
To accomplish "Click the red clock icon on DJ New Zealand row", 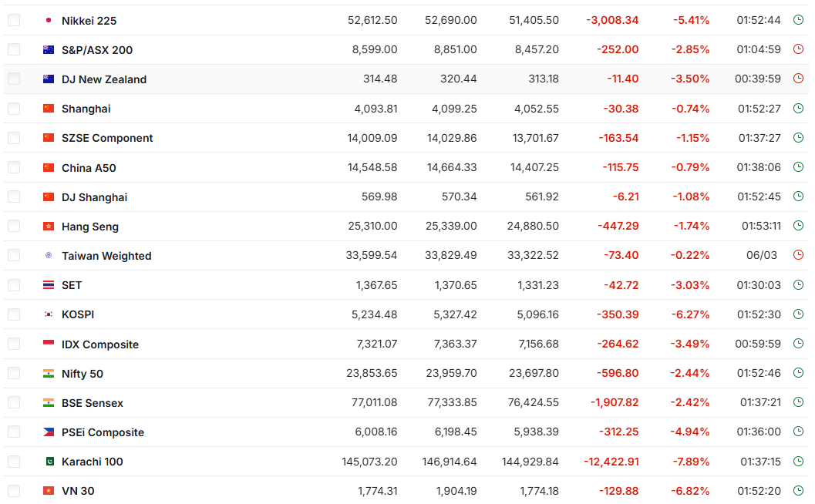I will (798, 79).
